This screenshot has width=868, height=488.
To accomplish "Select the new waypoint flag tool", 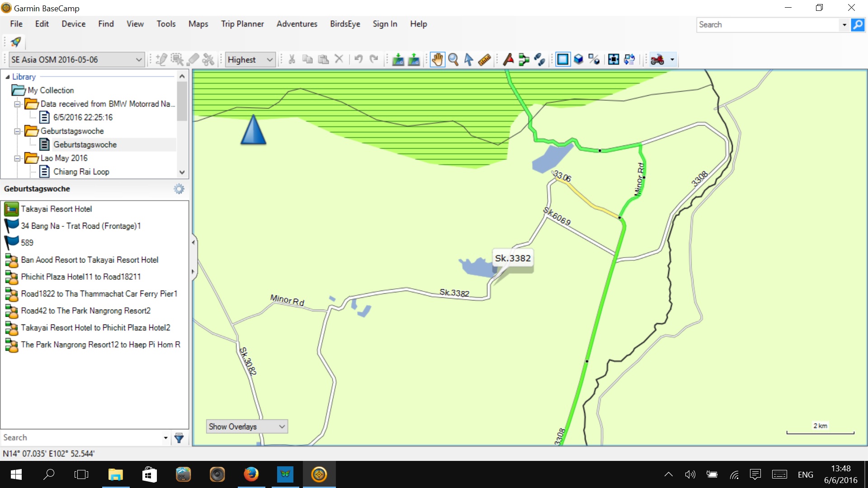I will click(x=508, y=60).
